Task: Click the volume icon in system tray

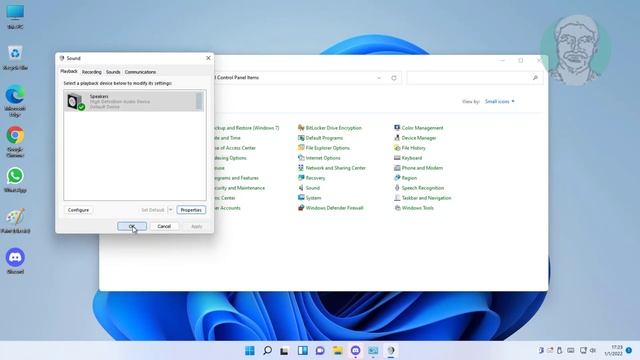Action: tap(593, 350)
